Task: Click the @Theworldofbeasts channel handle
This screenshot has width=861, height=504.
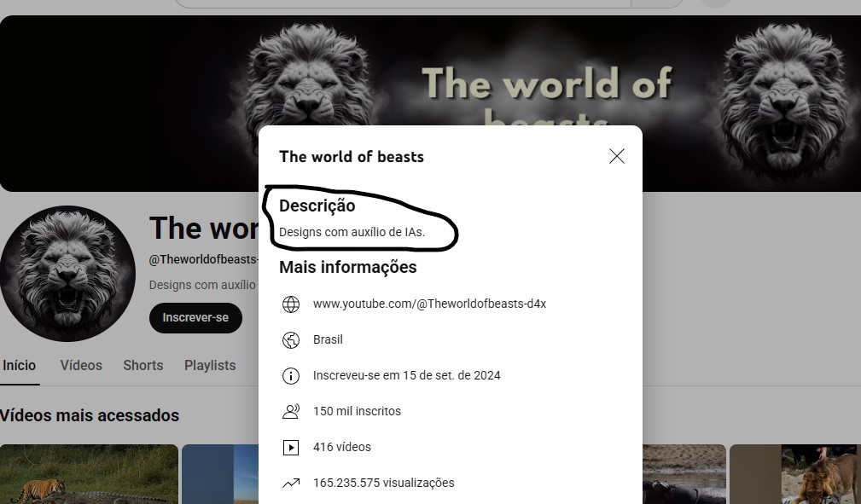Action: pos(203,260)
